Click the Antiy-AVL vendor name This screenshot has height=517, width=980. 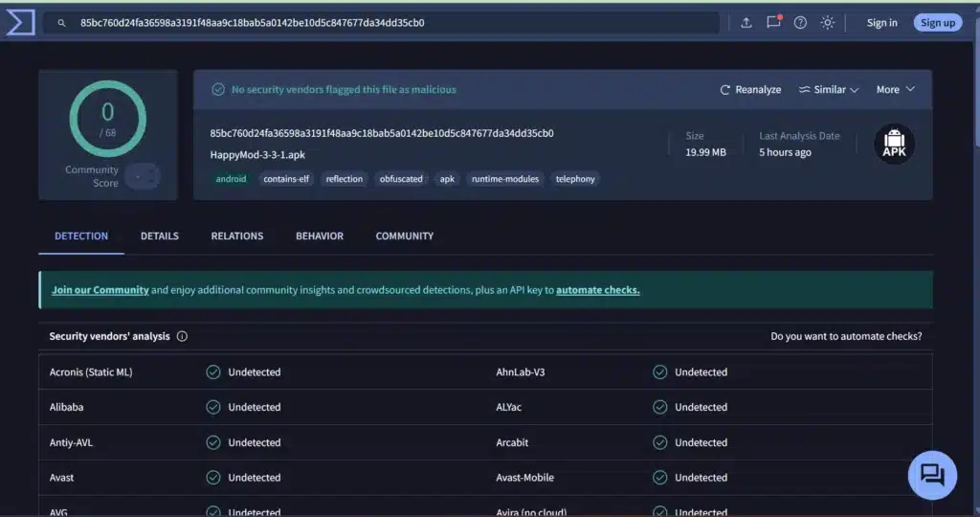71,442
